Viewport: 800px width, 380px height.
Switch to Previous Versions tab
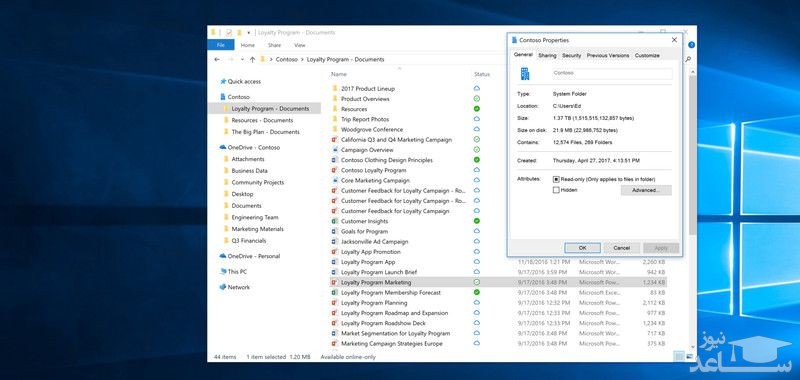point(608,56)
